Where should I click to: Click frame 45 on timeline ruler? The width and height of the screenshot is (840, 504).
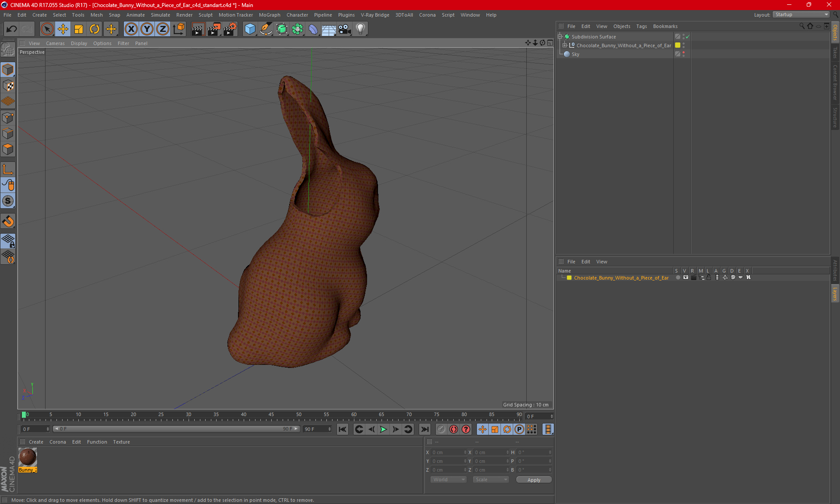(271, 415)
